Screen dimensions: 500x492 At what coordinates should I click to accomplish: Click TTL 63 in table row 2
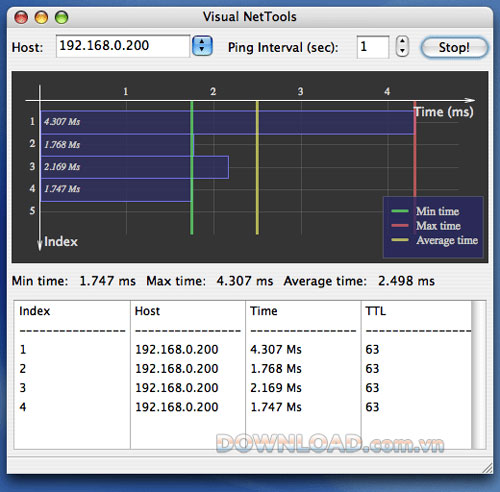tap(372, 369)
